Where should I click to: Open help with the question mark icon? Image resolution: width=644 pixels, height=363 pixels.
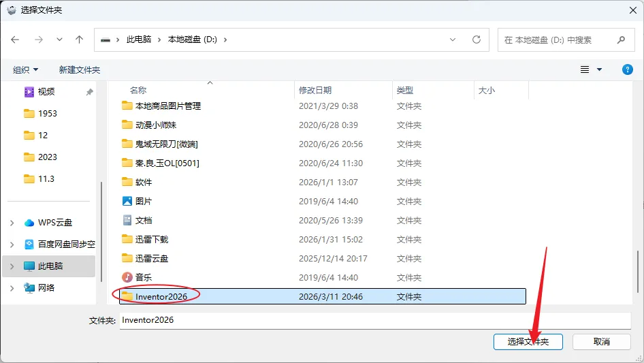coord(628,69)
